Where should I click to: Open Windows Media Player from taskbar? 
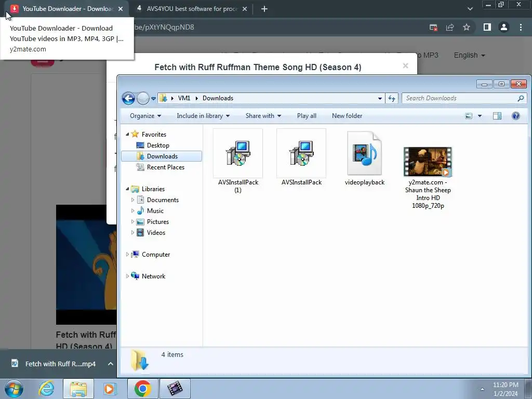click(x=110, y=389)
